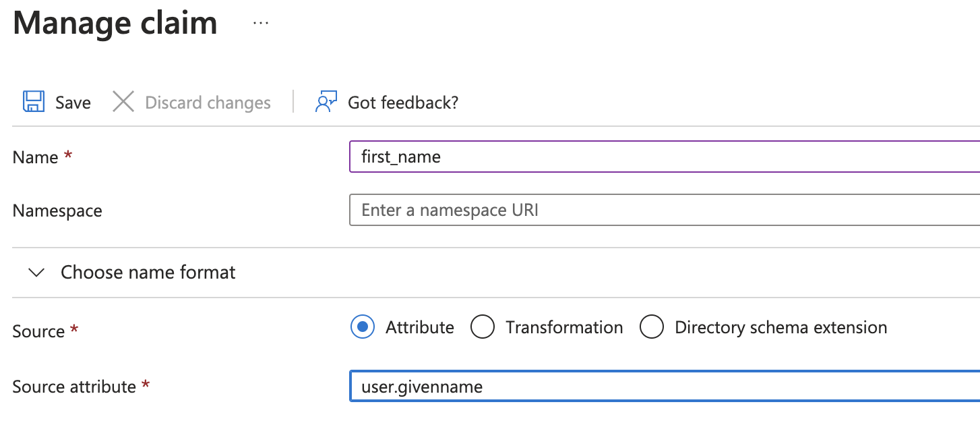Click the Namespace URI input field
Viewport: 980px width, 421px height.
pos(665,210)
